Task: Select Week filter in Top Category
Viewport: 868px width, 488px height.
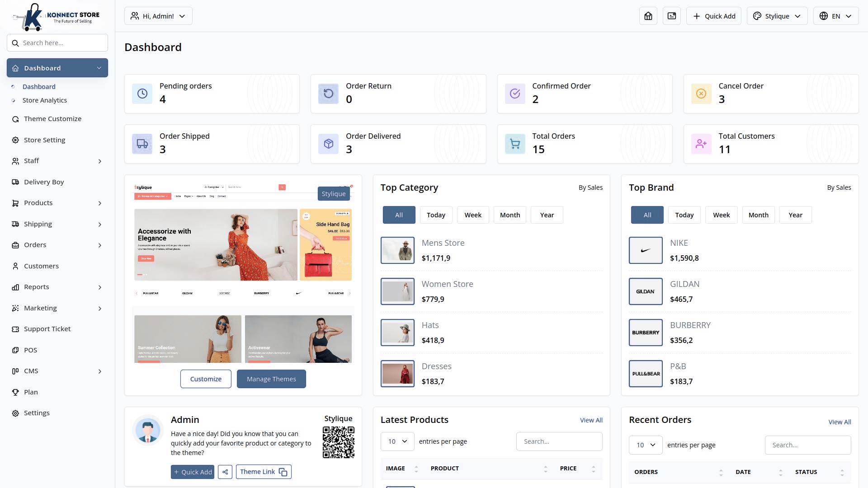Action: coord(473,215)
